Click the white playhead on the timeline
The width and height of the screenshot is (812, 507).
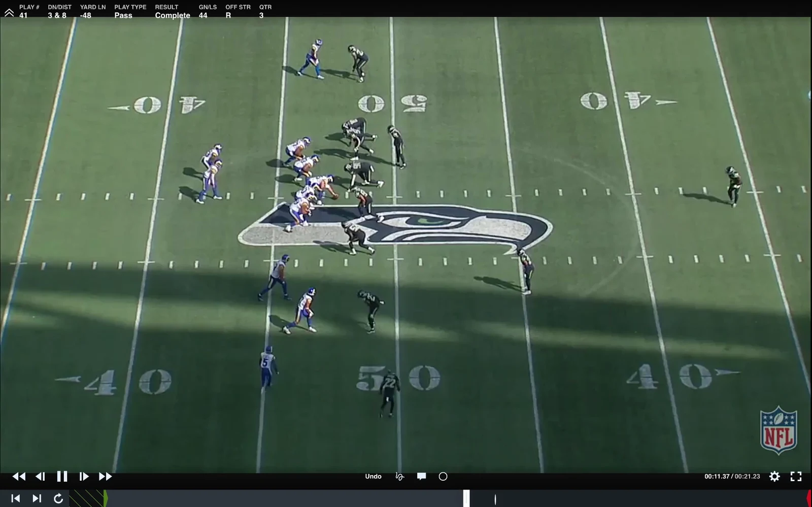pyautogui.click(x=466, y=498)
